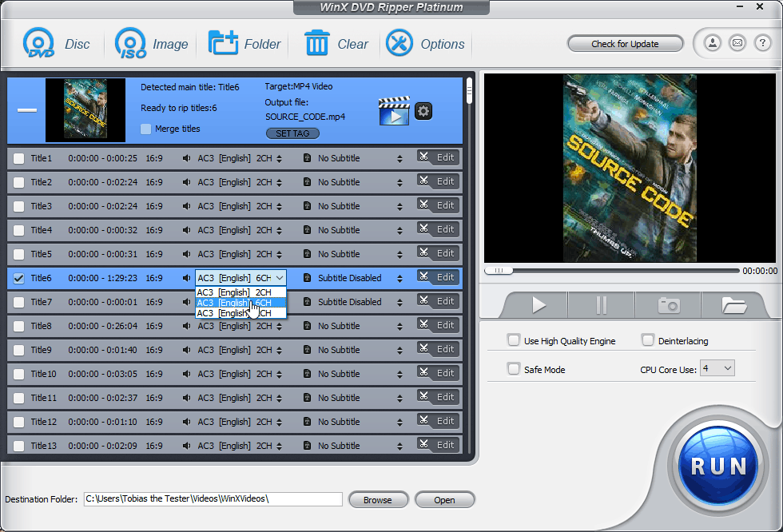Click the scissors icon for Title10

point(423,372)
